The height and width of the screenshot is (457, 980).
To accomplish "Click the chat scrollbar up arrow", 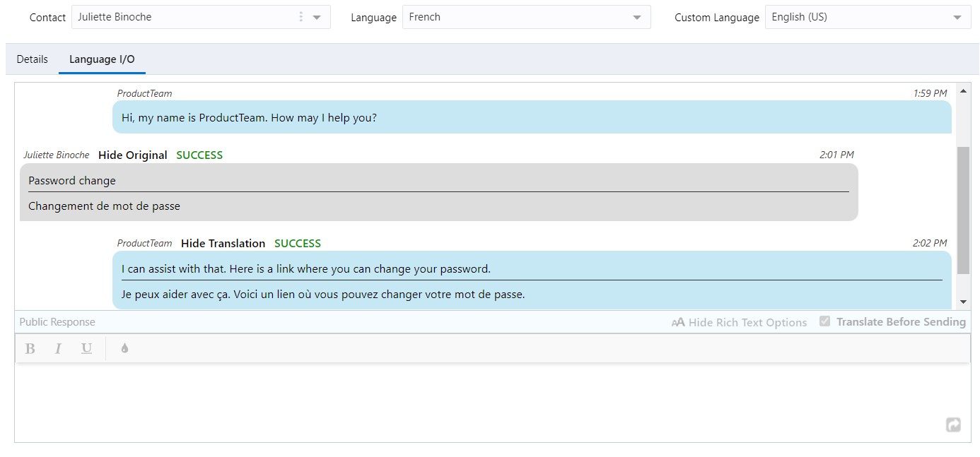I will coord(963,92).
